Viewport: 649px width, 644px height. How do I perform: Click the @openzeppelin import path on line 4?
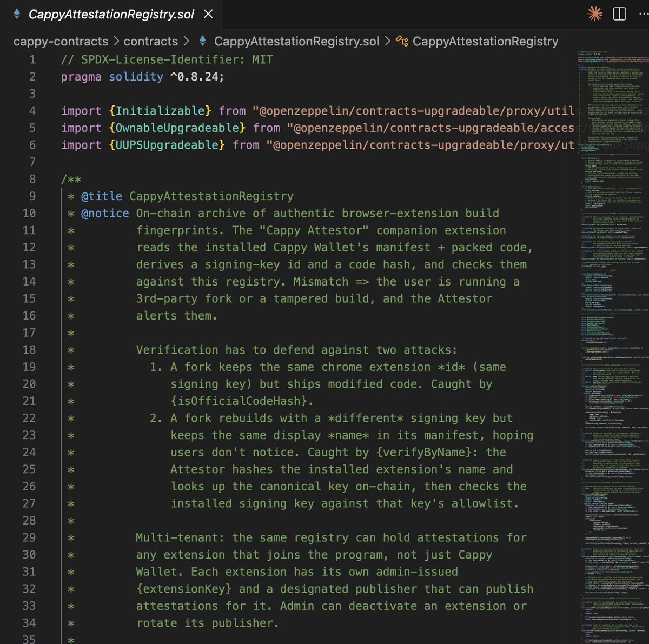tap(414, 111)
